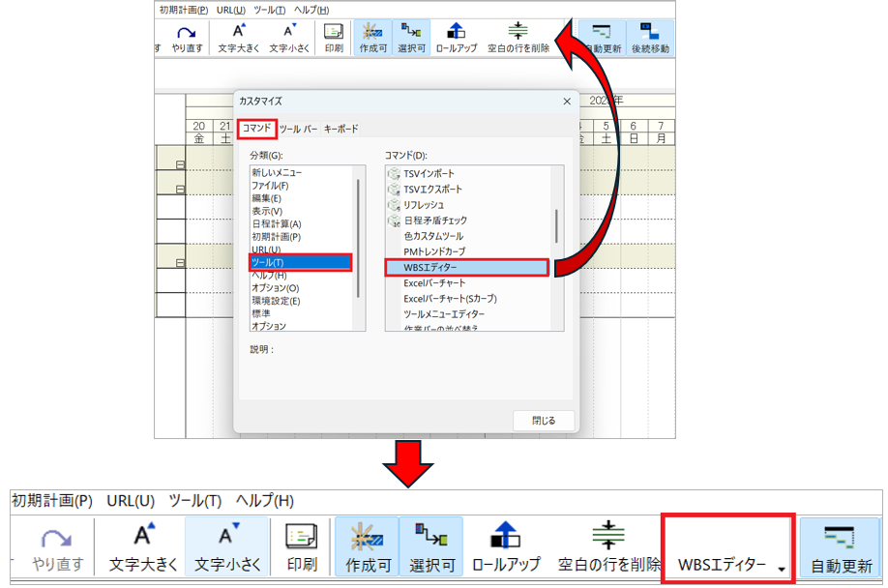Collapse the topmost row group in the grid
This screenshot has width=888, height=588.
pyautogui.click(x=180, y=165)
